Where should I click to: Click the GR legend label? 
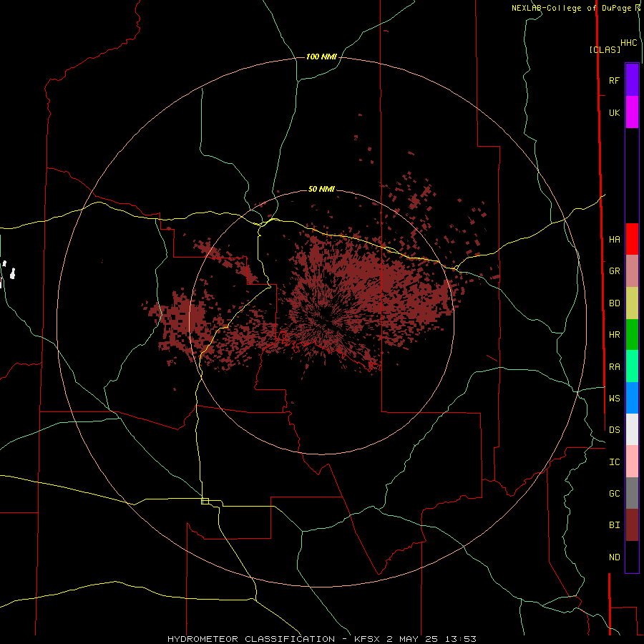point(614,271)
